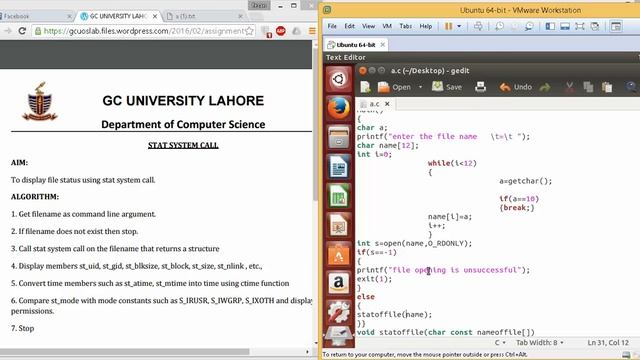Open the C language selector in status bar

[x=500, y=342]
